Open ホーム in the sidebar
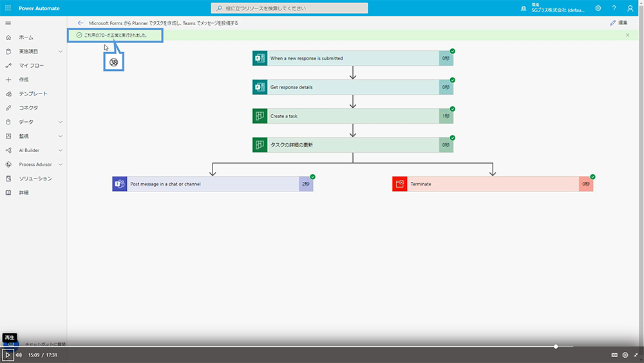Image resolution: width=644 pixels, height=363 pixels. tap(26, 37)
